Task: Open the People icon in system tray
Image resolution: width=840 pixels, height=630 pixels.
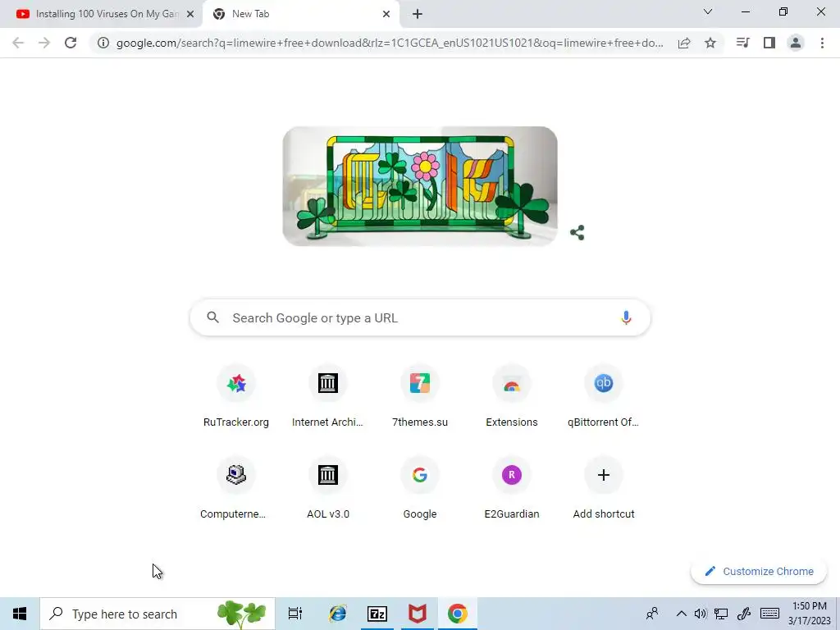Action: pos(652,614)
